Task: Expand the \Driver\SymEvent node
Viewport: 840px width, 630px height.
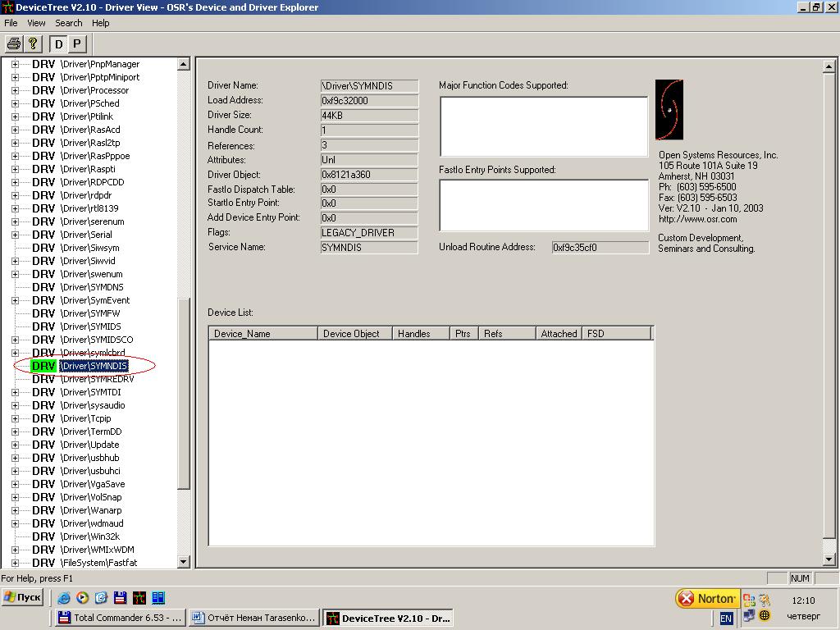Action: pyautogui.click(x=15, y=300)
